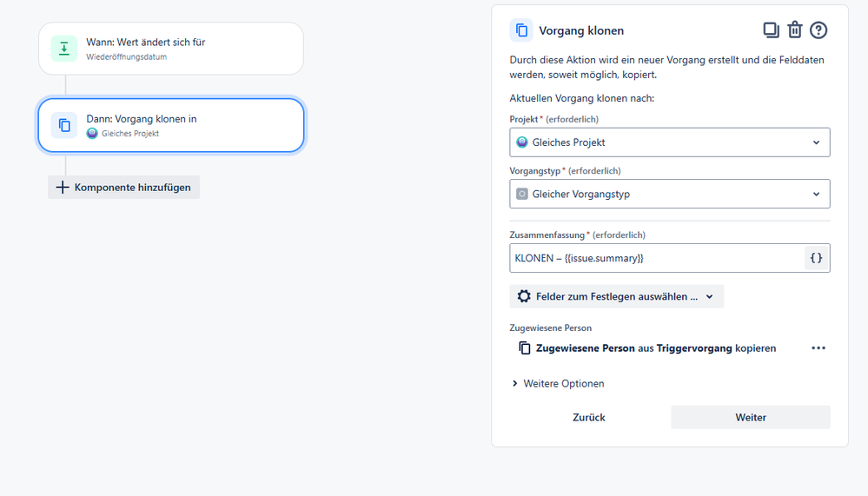Click the duplicate component icon
This screenshot has height=496, width=868.
(771, 30)
